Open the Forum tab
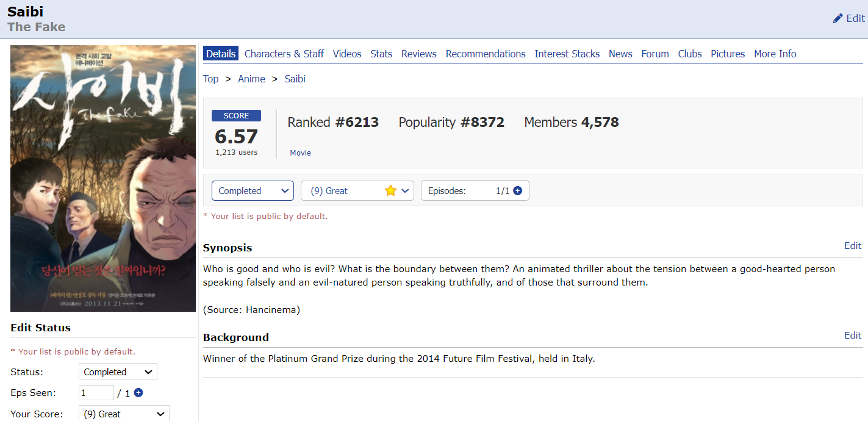The image size is (868, 421). click(x=655, y=54)
